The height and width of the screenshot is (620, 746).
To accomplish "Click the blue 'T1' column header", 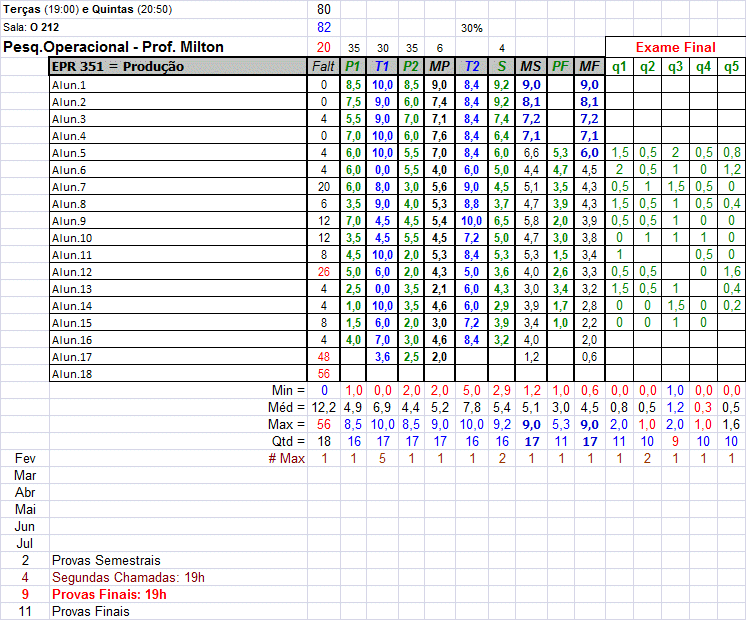I will (x=382, y=67).
